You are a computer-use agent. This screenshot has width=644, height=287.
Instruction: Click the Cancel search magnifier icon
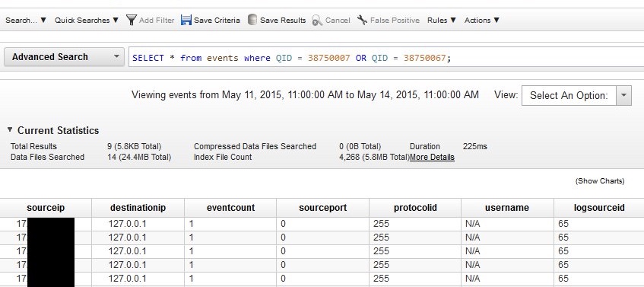coord(317,20)
